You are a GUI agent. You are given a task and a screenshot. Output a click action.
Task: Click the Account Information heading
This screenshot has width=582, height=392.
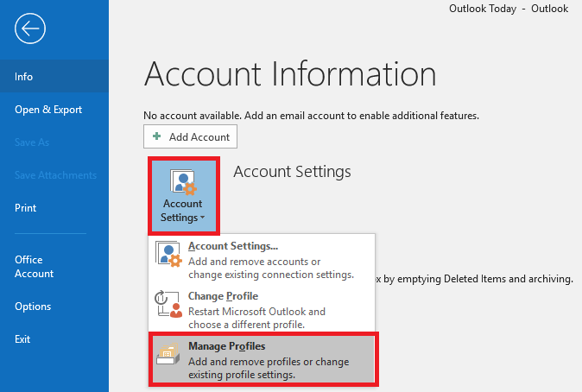point(290,74)
